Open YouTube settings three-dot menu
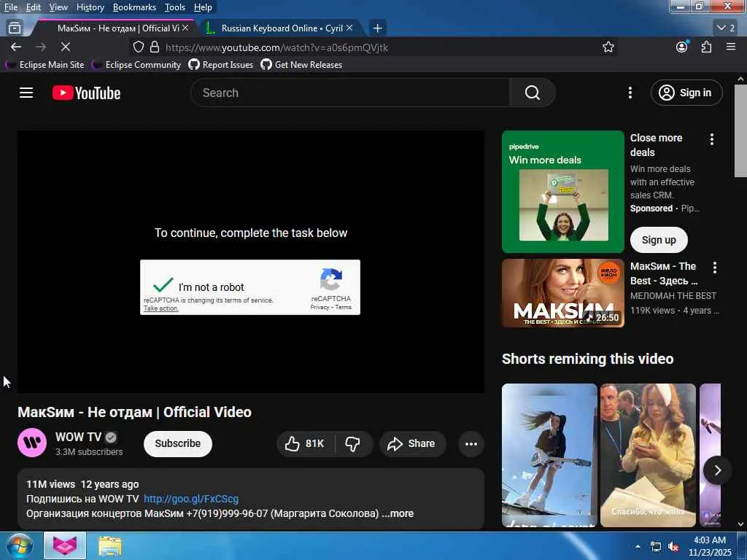Viewport: 747px width, 560px height. 630,93
